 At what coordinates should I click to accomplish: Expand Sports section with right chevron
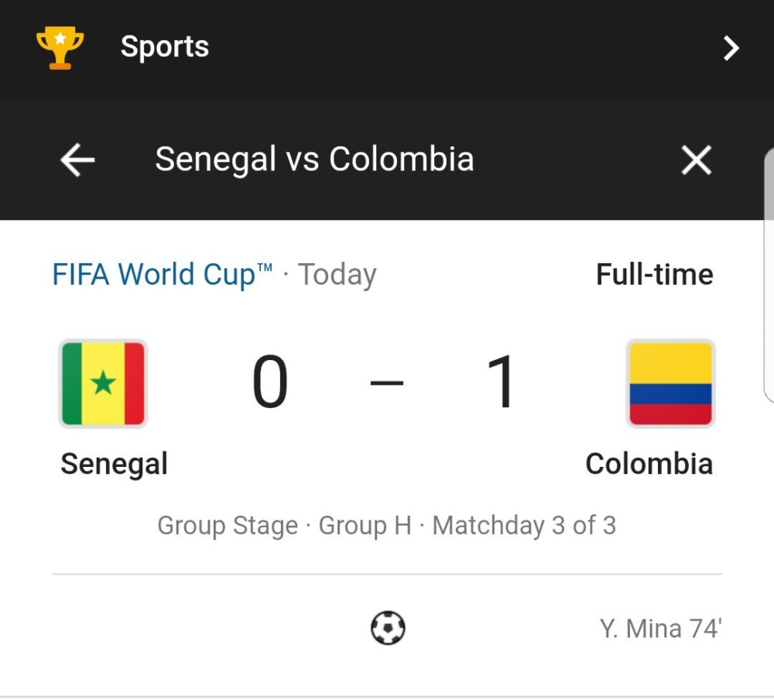coord(731,48)
